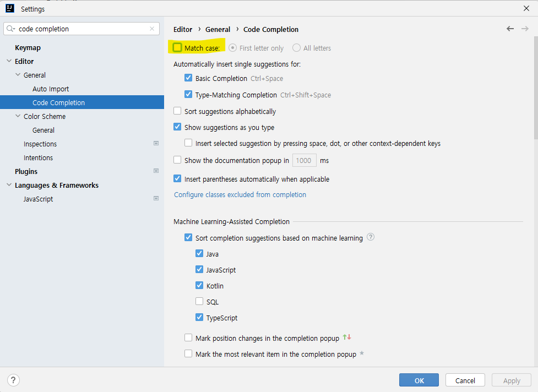Uncheck the JavaScript machine learning checkbox
Viewport: 538px width, 392px height.
(199, 269)
